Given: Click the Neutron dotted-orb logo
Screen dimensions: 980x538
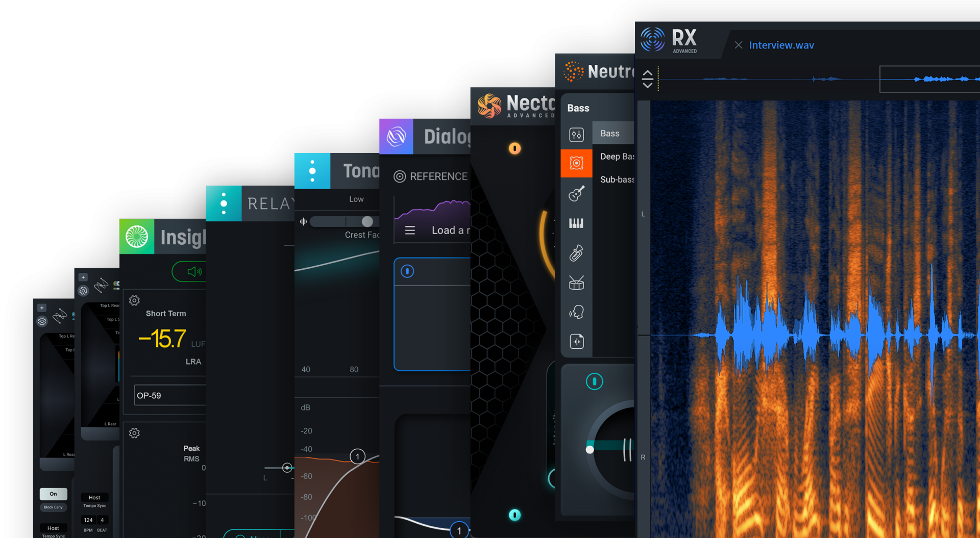Looking at the screenshot, I should click(573, 71).
